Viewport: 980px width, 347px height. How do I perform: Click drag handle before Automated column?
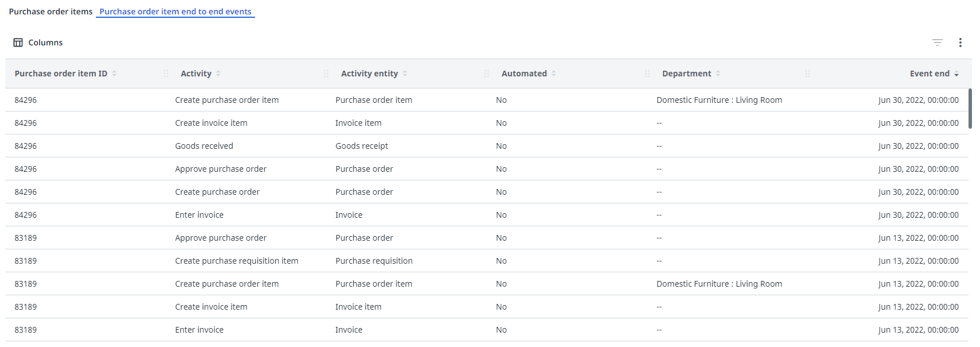487,74
